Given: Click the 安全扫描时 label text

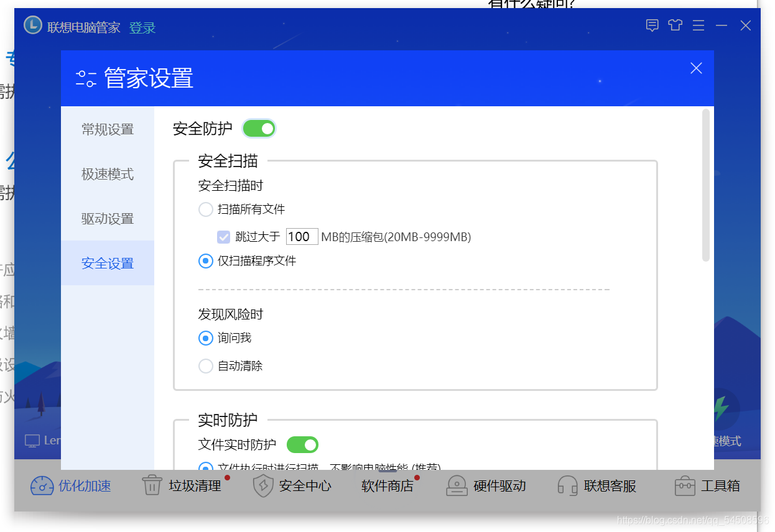Looking at the screenshot, I should tap(230, 186).
